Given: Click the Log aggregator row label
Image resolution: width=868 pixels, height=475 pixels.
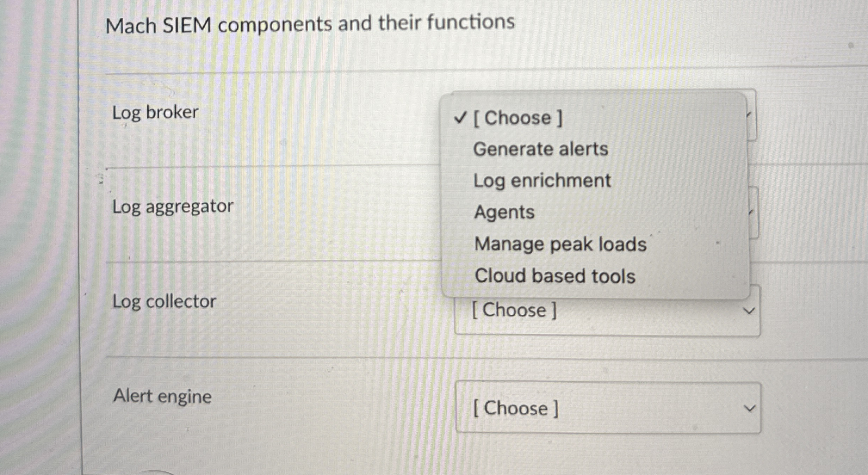Looking at the screenshot, I should pyautogui.click(x=173, y=207).
